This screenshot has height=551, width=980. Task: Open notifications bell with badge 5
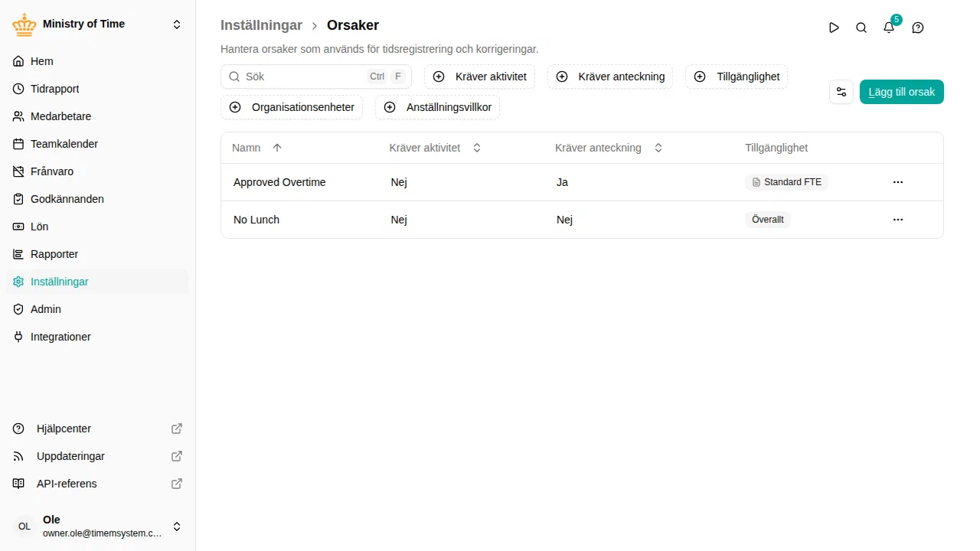889,28
